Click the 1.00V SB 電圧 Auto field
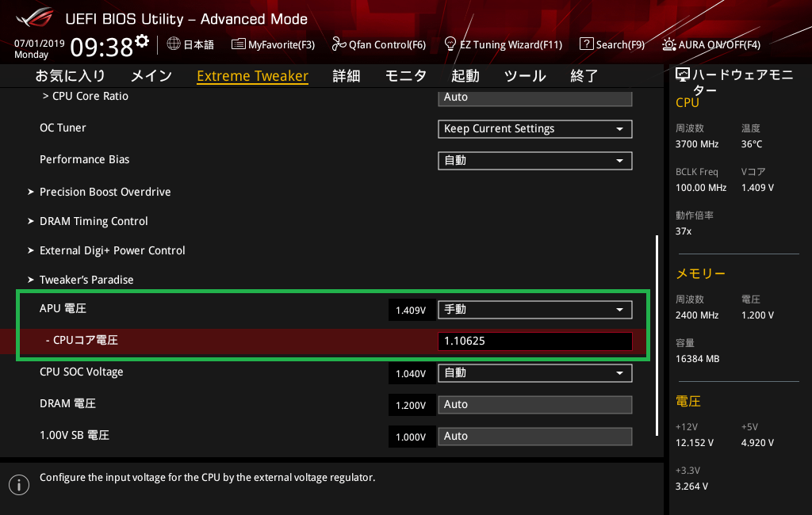Image resolution: width=812 pixels, height=515 pixels. [535, 437]
